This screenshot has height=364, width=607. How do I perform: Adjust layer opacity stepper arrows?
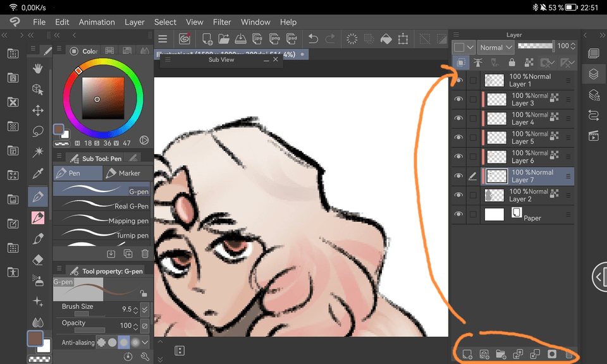click(x=573, y=46)
